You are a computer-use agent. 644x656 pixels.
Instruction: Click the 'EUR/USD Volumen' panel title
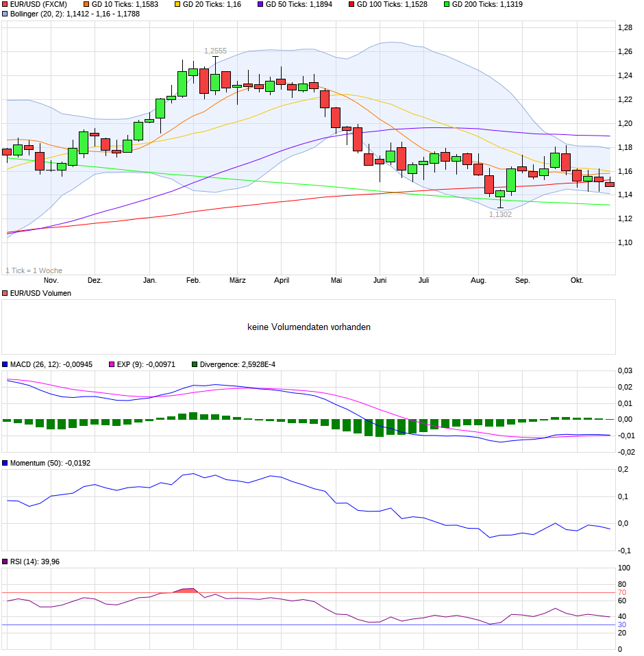[x=40, y=294]
